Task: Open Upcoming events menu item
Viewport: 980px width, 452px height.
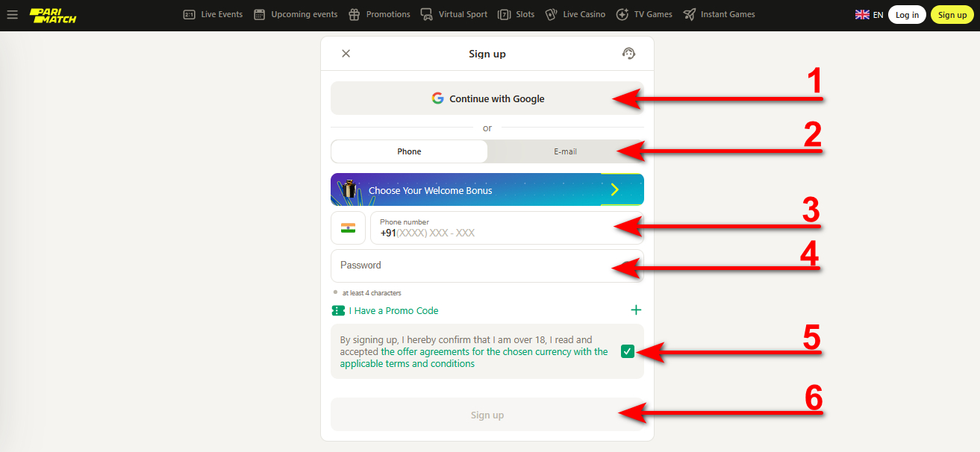Action: 296,14
